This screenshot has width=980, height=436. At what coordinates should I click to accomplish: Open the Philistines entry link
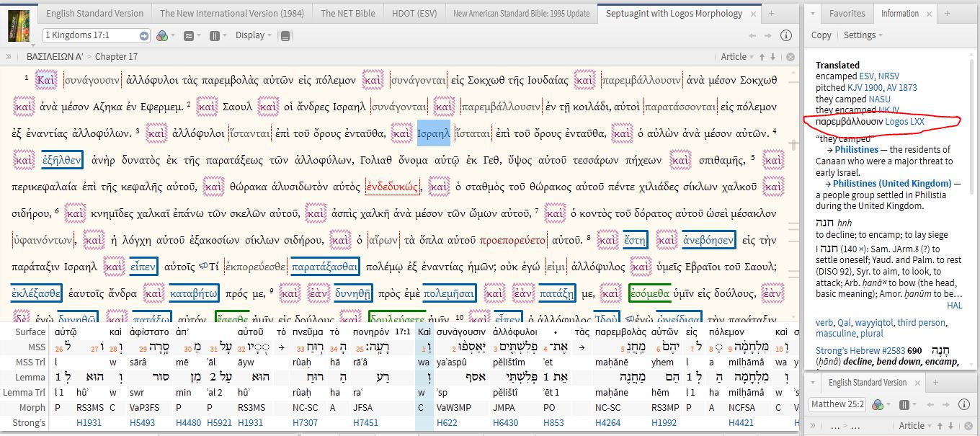[x=857, y=149]
